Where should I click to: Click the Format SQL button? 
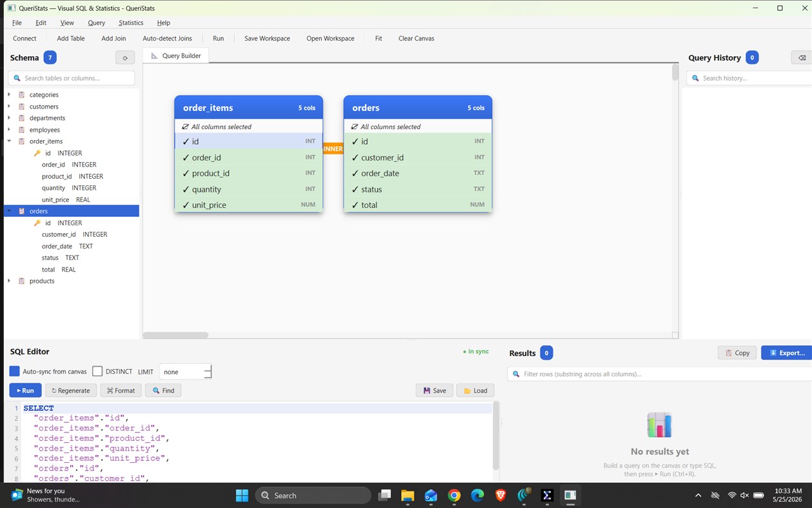coord(121,391)
